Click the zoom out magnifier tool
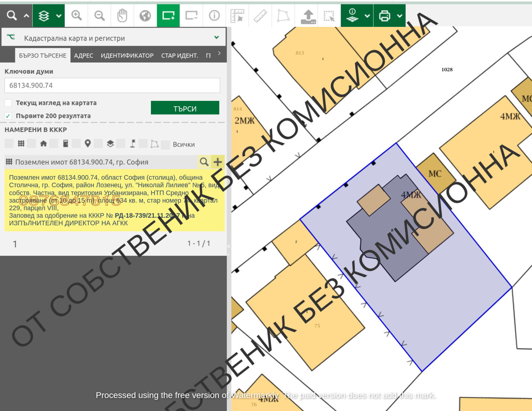 pos(99,16)
